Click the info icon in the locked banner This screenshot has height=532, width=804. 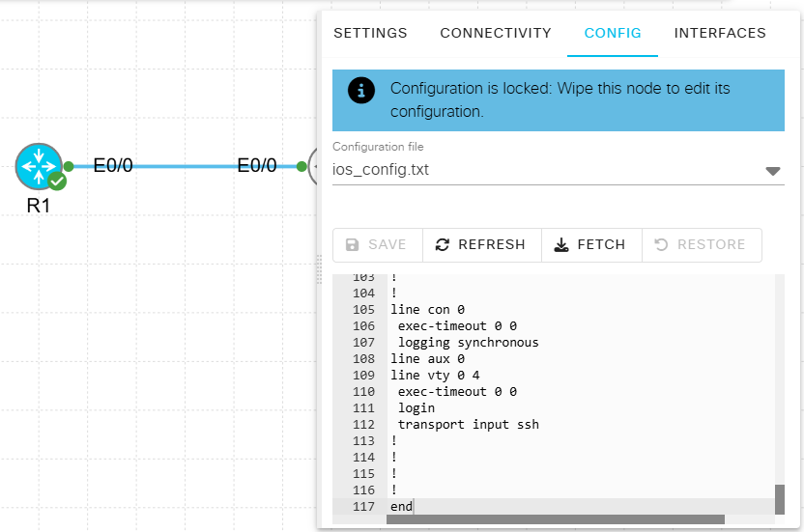pos(361,91)
